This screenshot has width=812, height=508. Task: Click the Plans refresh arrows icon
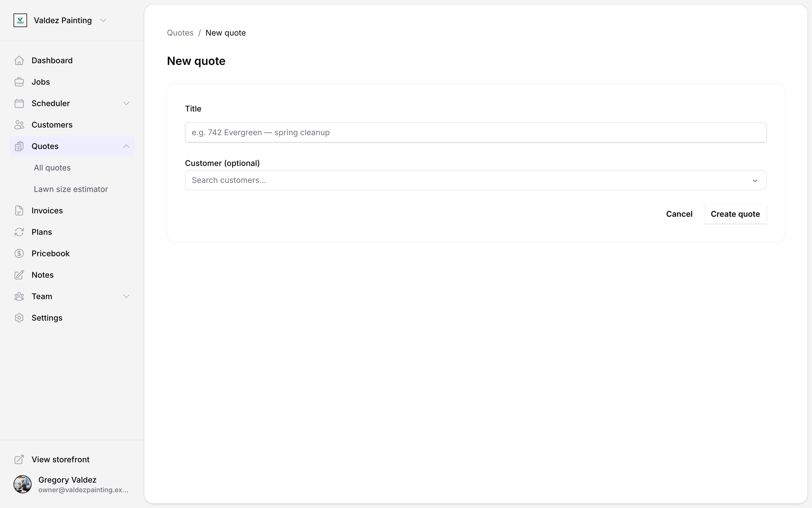tap(19, 232)
